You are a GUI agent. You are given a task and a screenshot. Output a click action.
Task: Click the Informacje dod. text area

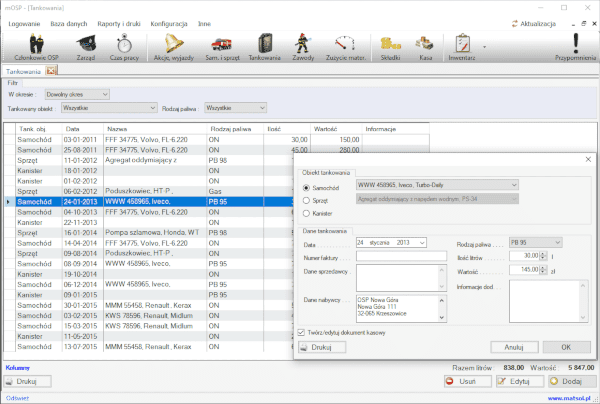(548, 301)
